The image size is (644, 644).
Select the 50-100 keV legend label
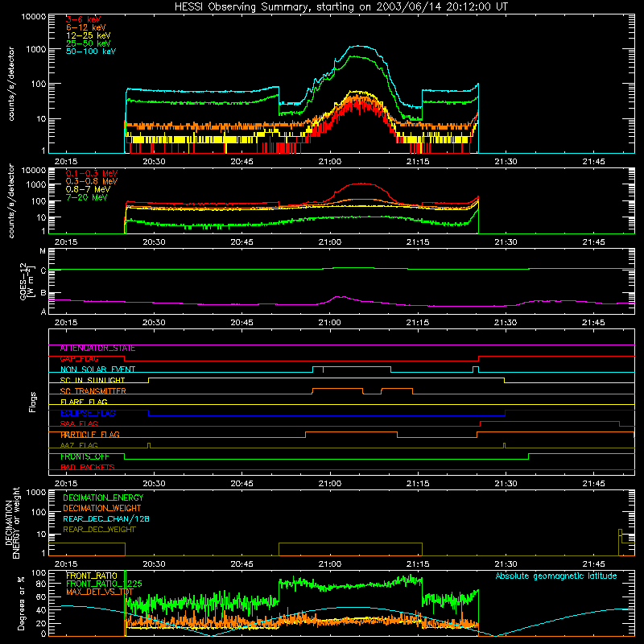click(91, 52)
